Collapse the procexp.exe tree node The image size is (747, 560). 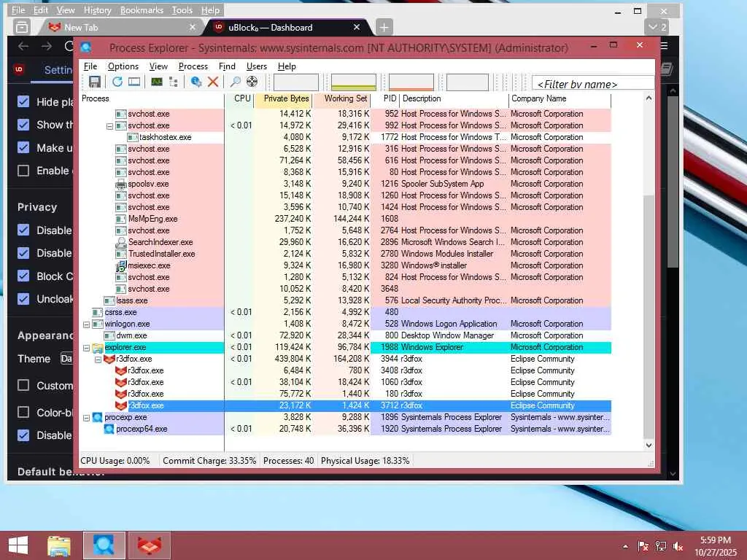click(x=86, y=418)
